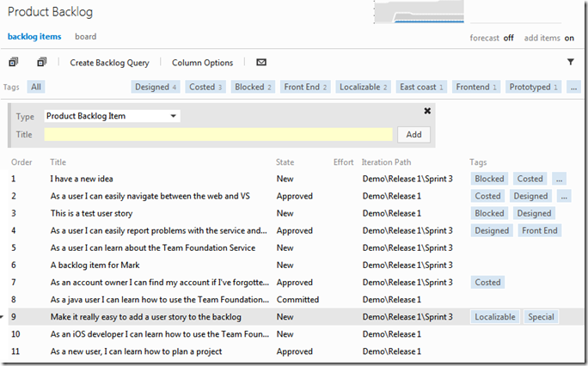Click Create Backlog Query
Screen dimensions: 588x366
click(109, 63)
